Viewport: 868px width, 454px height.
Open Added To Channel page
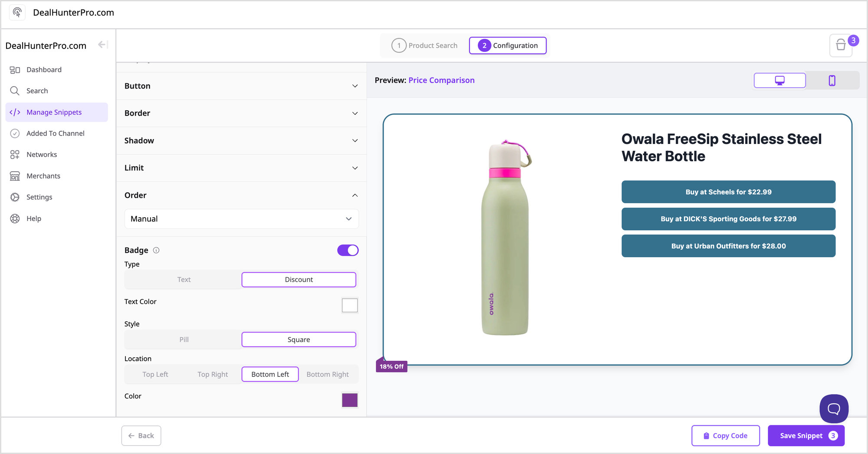point(56,134)
